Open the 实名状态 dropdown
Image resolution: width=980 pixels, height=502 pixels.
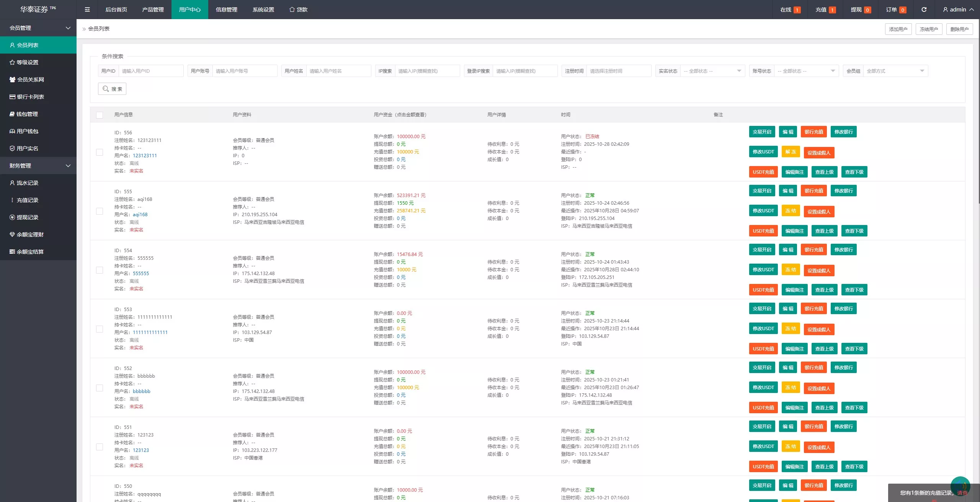tap(713, 71)
